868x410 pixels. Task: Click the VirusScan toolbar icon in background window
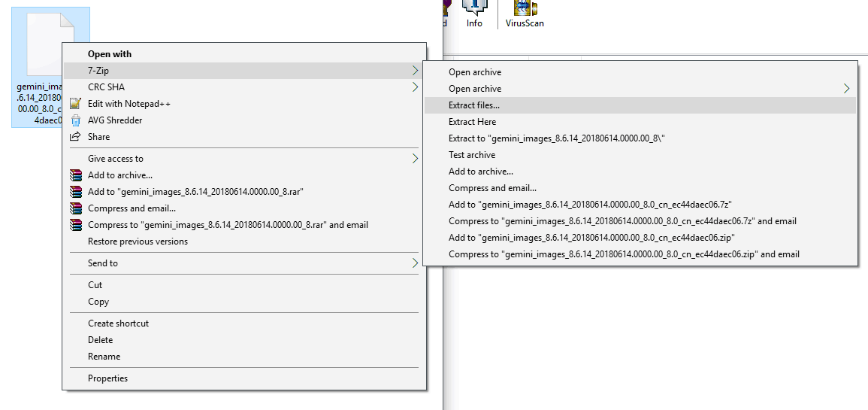point(525,14)
